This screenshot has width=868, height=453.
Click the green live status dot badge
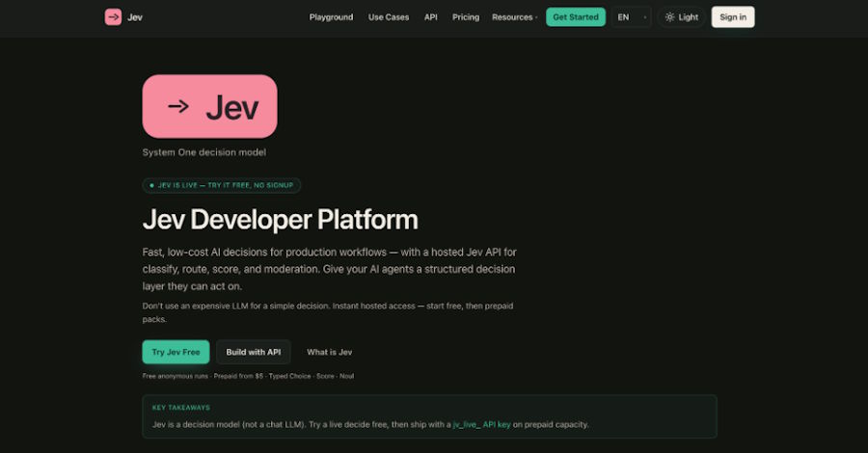(151, 185)
